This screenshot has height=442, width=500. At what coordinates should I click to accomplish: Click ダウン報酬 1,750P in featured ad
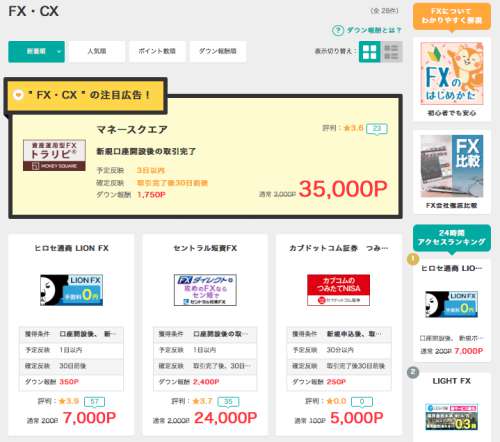pyautogui.click(x=151, y=195)
